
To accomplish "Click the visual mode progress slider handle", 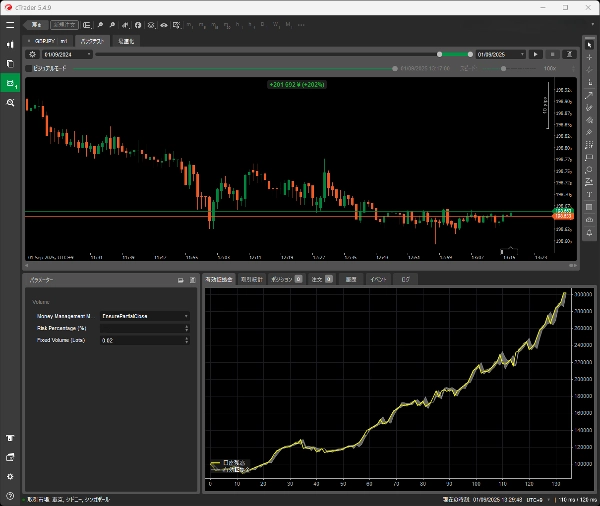I will [x=395, y=69].
